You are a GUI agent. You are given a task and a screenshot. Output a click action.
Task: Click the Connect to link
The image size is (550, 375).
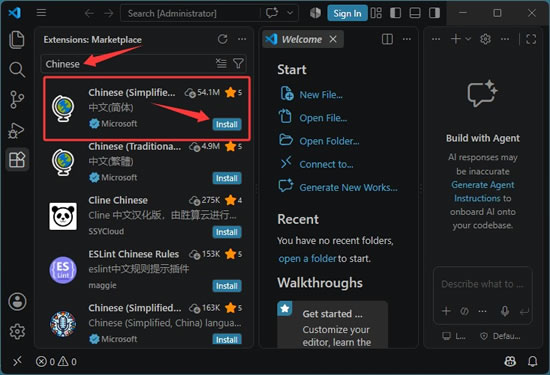pos(326,164)
